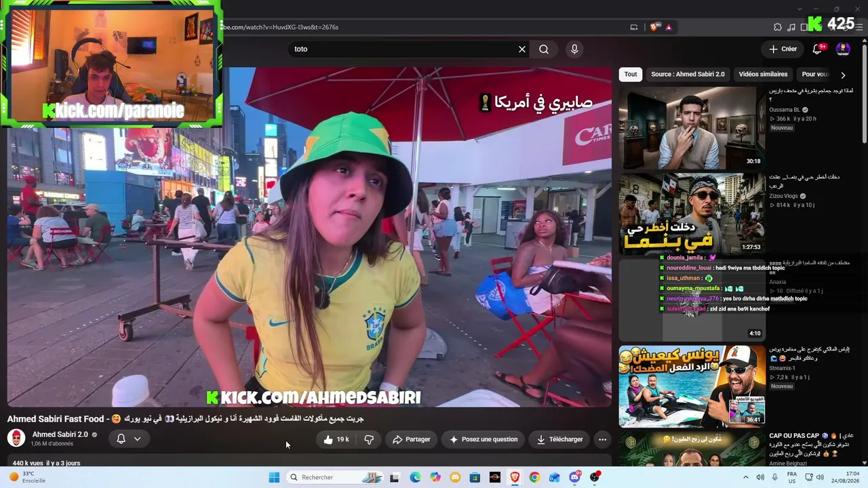The height and width of the screenshot is (488, 868).
Task: Open more actions (three dots) under video
Action: (602, 439)
